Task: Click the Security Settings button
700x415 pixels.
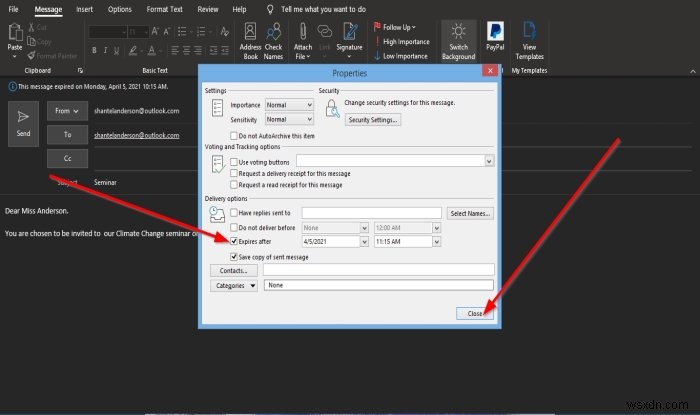Action: tap(373, 120)
